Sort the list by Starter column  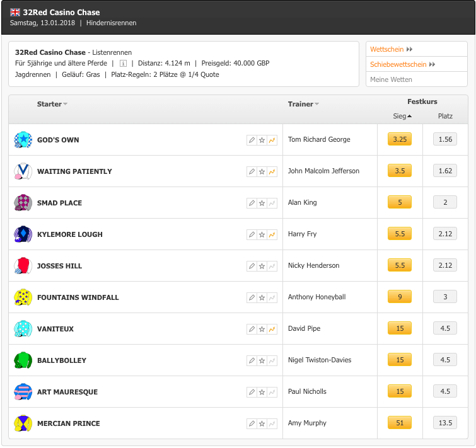click(52, 104)
